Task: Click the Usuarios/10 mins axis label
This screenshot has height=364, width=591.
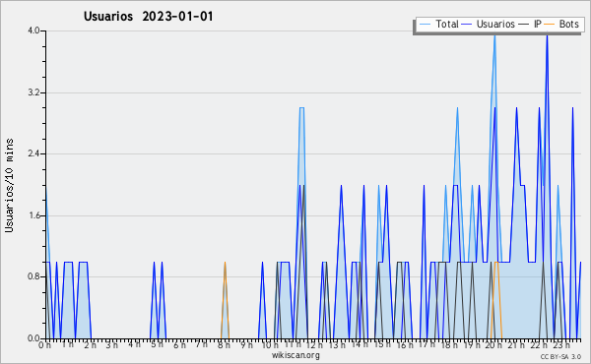Action: tap(9, 185)
